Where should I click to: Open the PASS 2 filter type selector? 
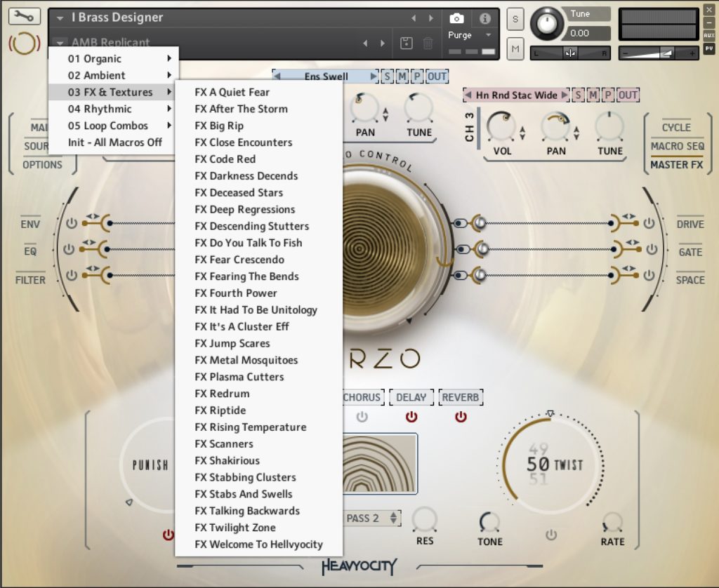click(x=372, y=518)
